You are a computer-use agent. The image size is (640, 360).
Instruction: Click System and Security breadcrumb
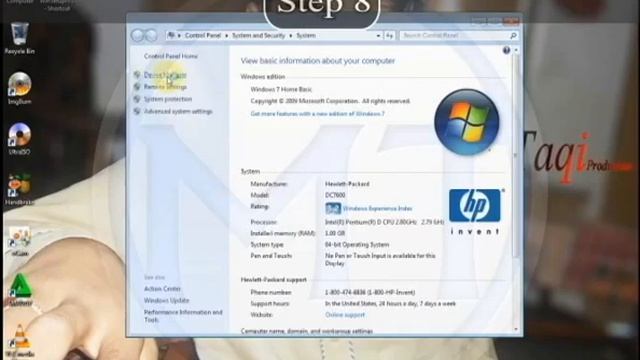point(258,36)
